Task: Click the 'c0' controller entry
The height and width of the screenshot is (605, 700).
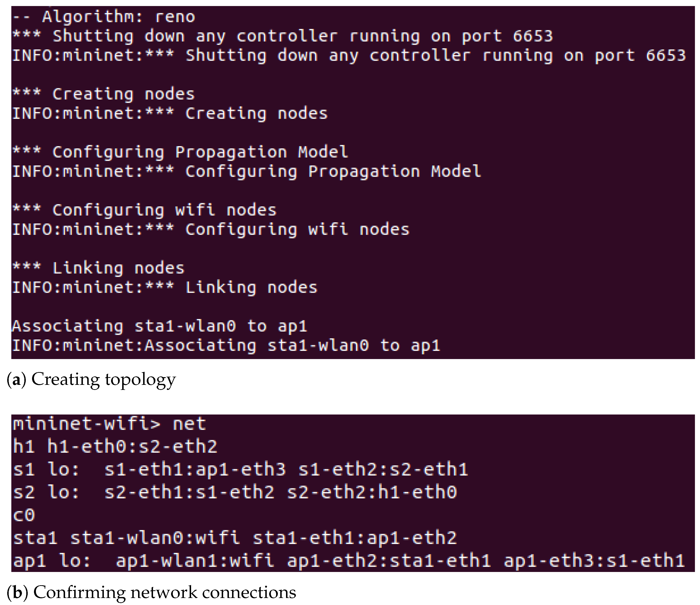Action: pyautogui.click(x=24, y=515)
